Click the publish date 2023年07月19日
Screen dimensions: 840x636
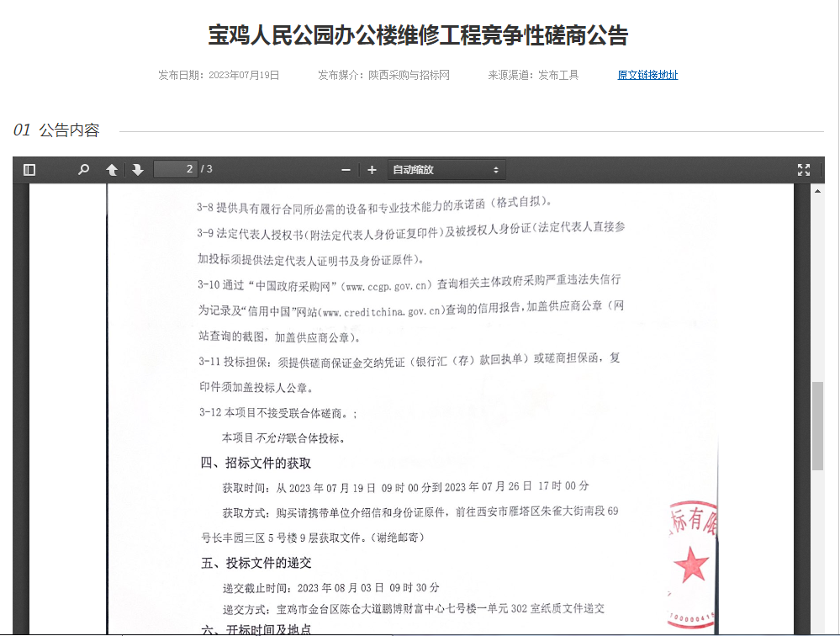tap(244, 75)
